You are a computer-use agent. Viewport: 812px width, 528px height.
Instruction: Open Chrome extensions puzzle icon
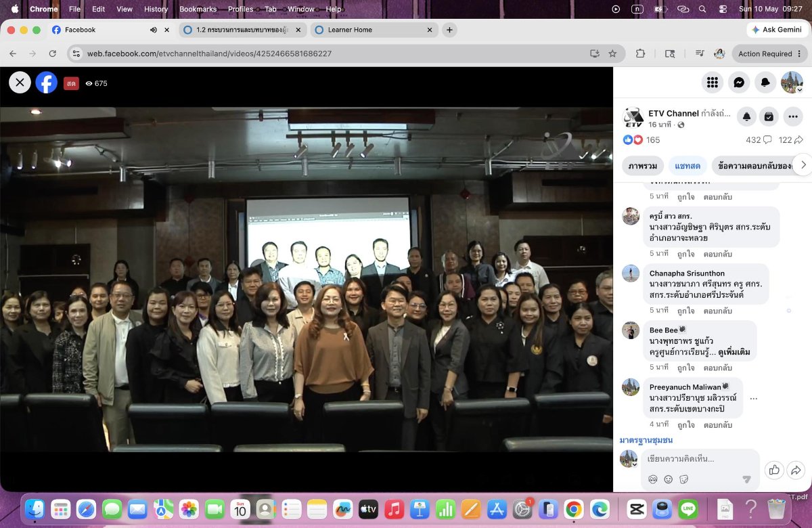coord(640,53)
